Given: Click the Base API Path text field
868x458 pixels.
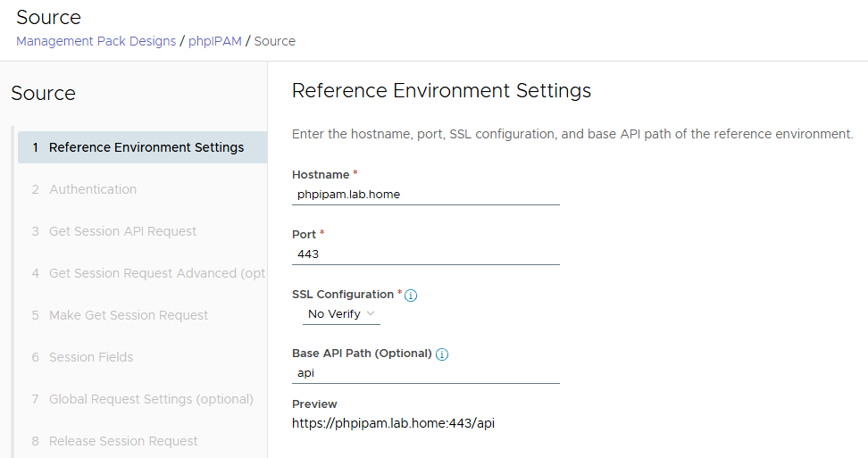Looking at the screenshot, I should click(x=425, y=372).
